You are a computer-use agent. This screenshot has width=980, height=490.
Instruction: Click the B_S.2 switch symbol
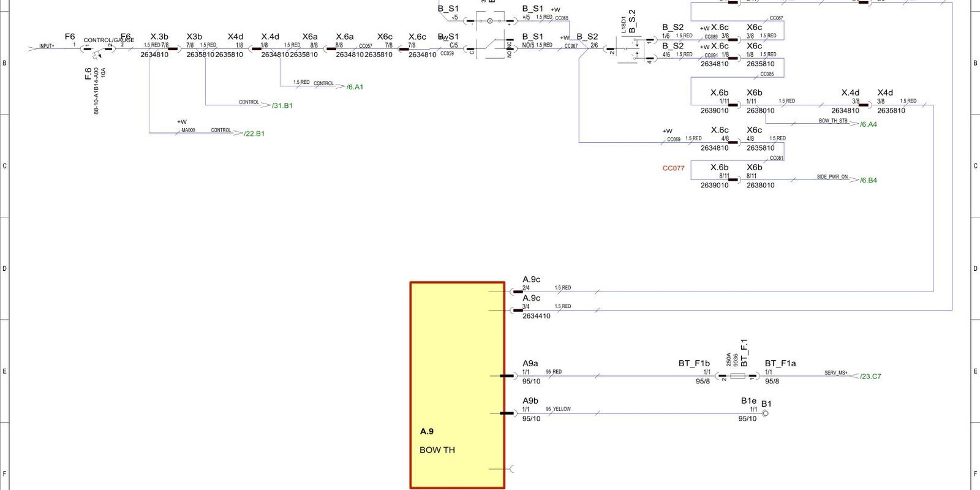(631, 49)
